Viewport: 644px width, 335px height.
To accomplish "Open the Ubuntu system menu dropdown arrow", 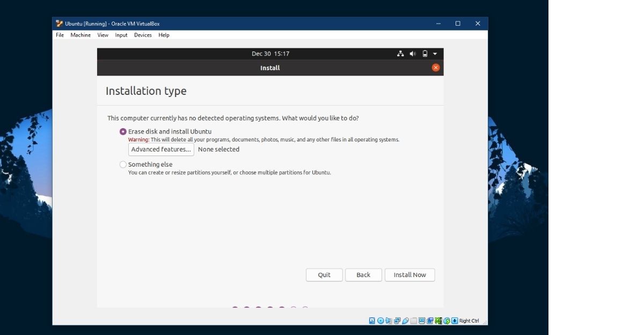I will point(435,54).
